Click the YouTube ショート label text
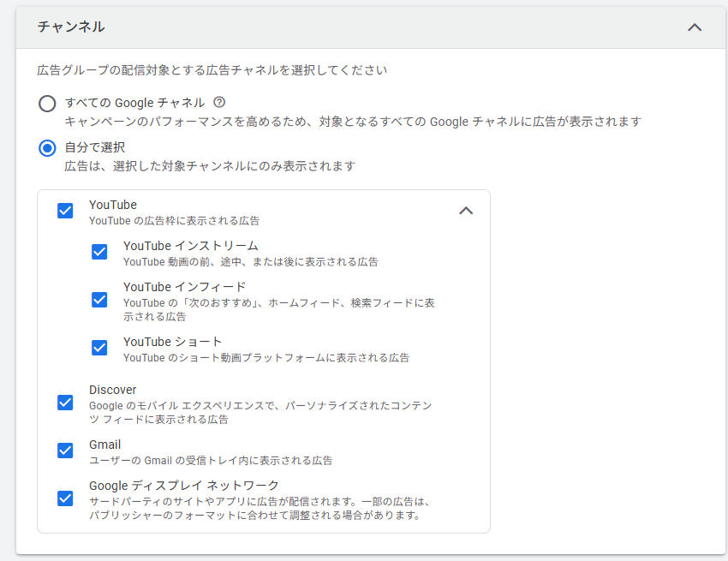 tap(172, 342)
